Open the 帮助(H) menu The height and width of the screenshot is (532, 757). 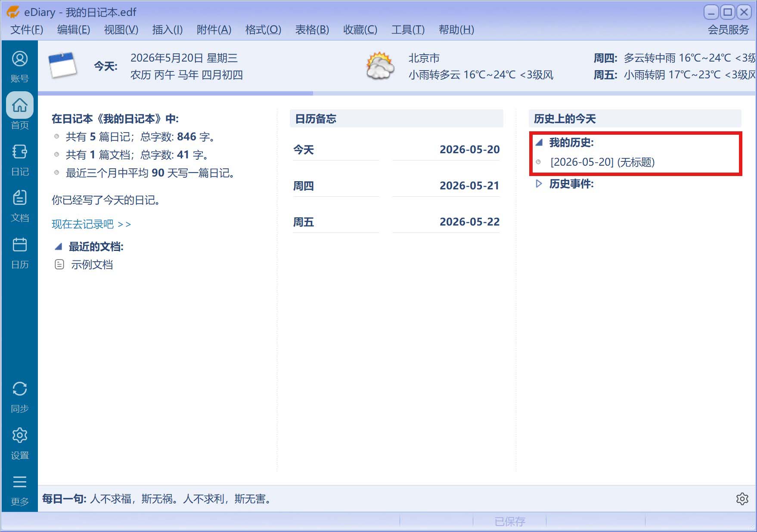tap(456, 30)
